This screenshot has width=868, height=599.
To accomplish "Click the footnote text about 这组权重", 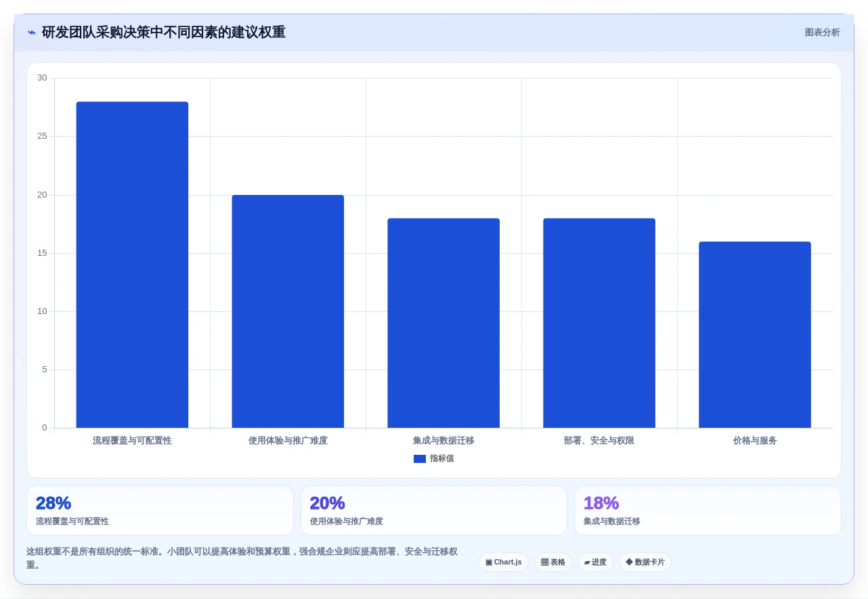I will [242, 558].
